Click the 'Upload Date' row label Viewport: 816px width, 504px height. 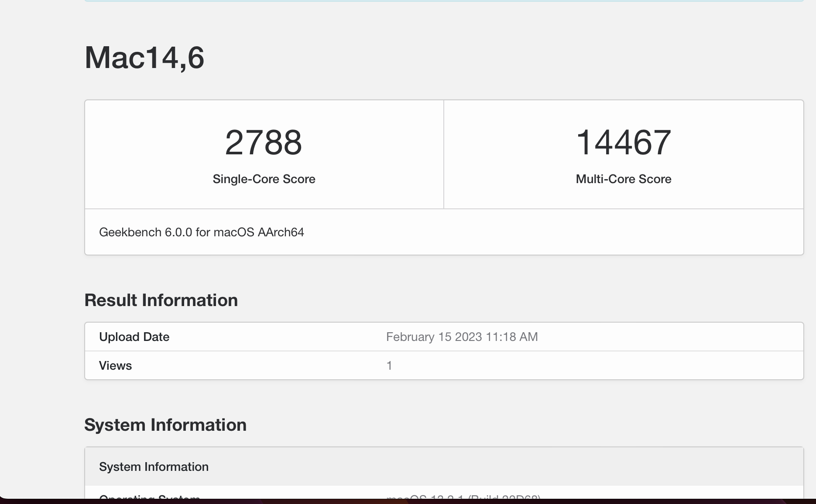click(134, 337)
